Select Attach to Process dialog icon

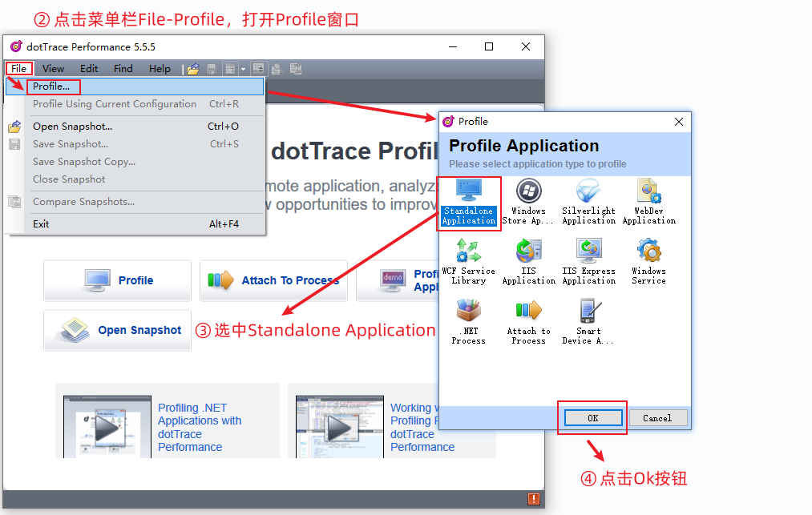coord(528,322)
